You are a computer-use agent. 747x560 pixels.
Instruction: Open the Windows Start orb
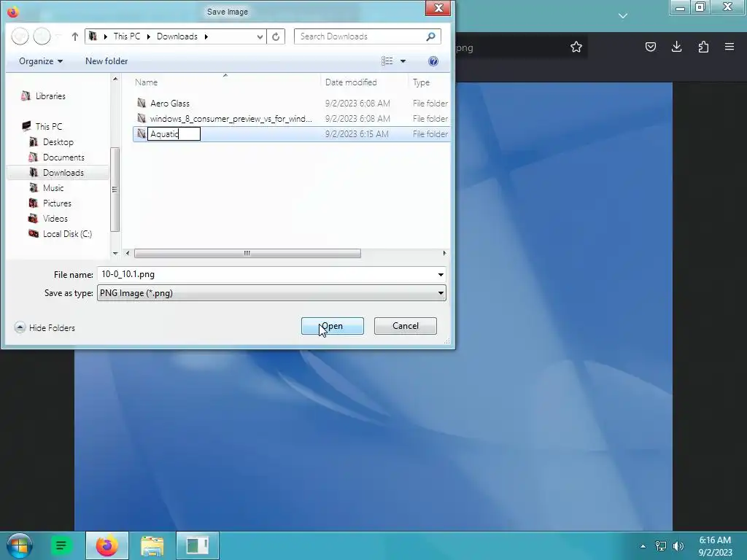pos(20,545)
